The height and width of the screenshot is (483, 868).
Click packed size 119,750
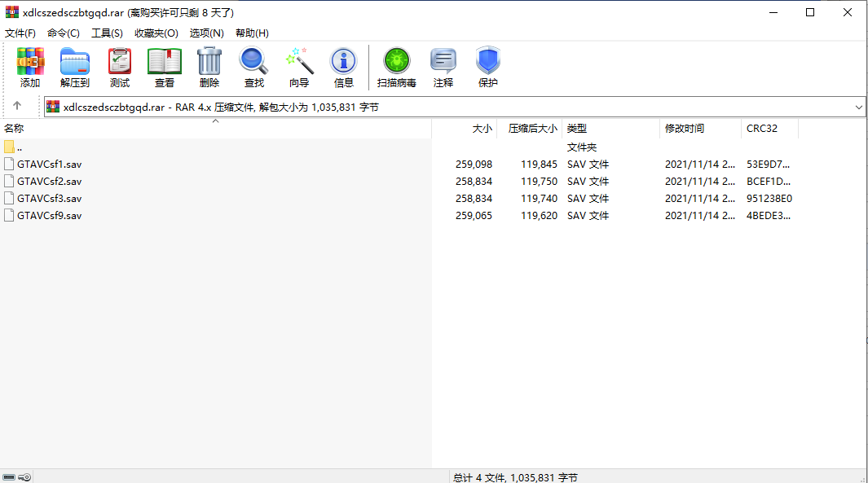click(x=540, y=182)
